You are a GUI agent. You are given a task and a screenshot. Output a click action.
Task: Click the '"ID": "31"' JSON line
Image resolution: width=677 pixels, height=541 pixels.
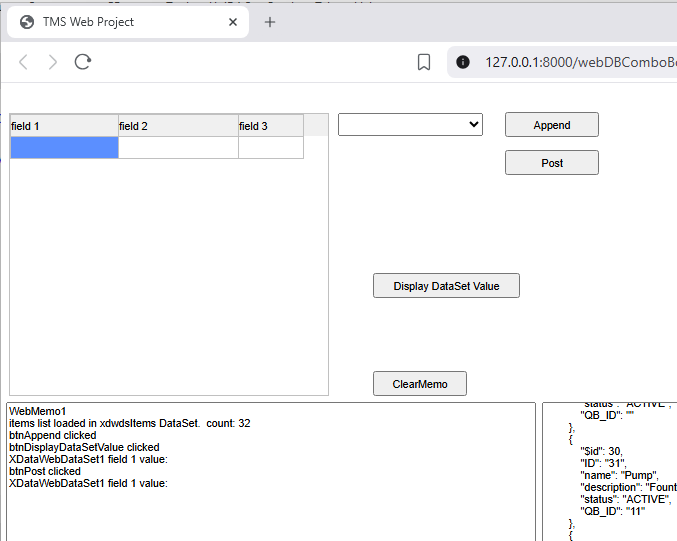(603, 463)
